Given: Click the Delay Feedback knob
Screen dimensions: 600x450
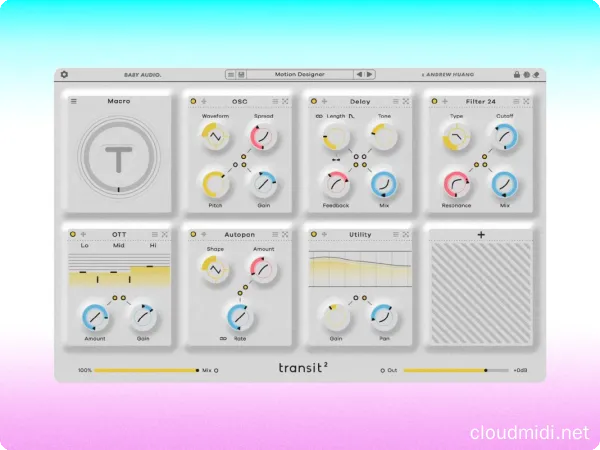Looking at the screenshot, I should pos(336,184).
